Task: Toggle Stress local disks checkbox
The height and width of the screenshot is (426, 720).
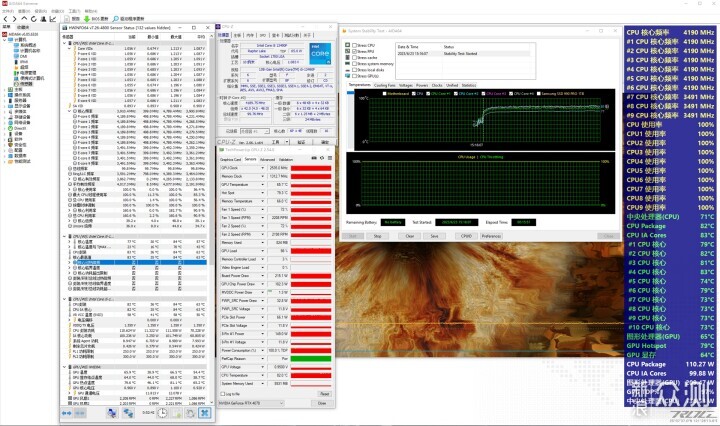Action: 354,70
